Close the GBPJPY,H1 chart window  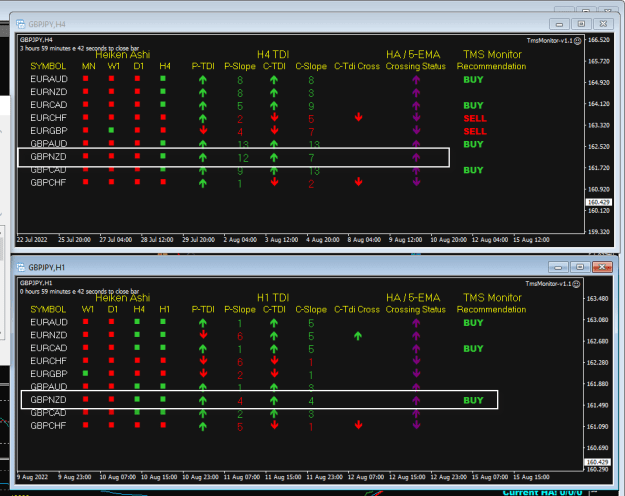[602, 267]
